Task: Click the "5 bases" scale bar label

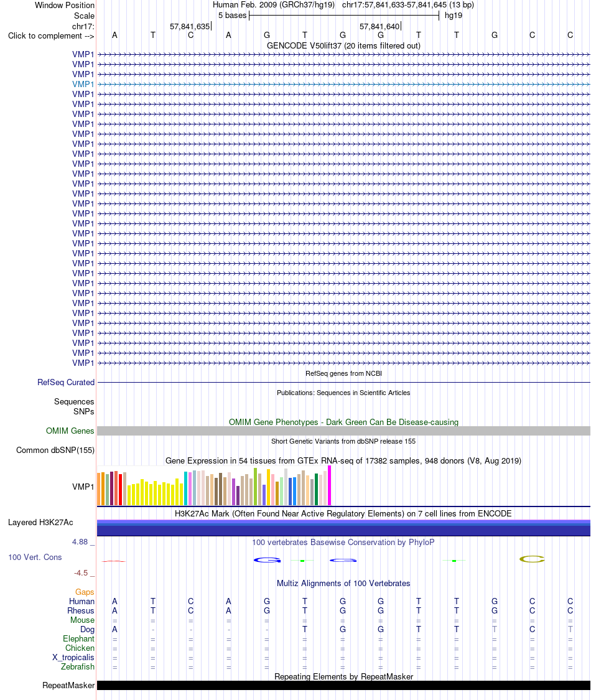Action: tap(232, 15)
